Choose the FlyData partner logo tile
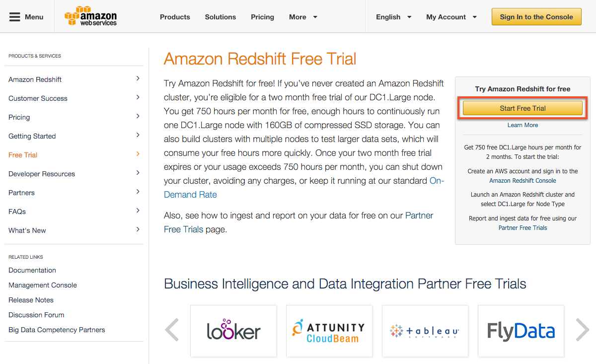The image size is (596, 364). 521,331
